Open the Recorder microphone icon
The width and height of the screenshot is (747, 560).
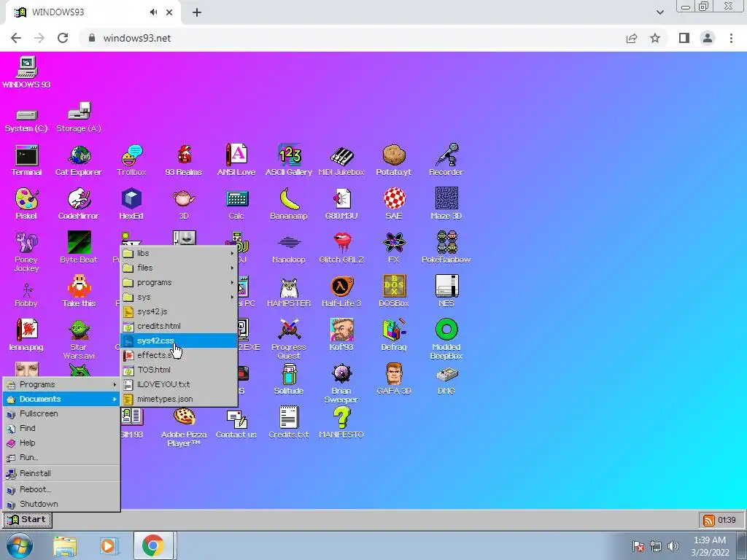point(446,160)
